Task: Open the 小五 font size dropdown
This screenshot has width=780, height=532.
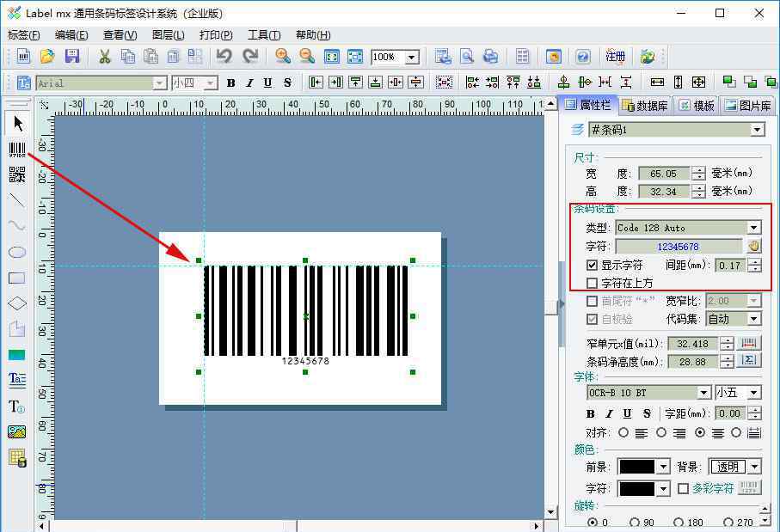Action: [x=754, y=393]
